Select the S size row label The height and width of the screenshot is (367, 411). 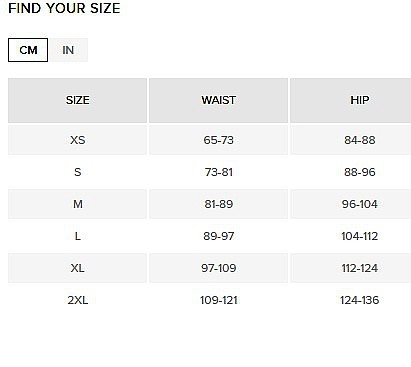78,172
